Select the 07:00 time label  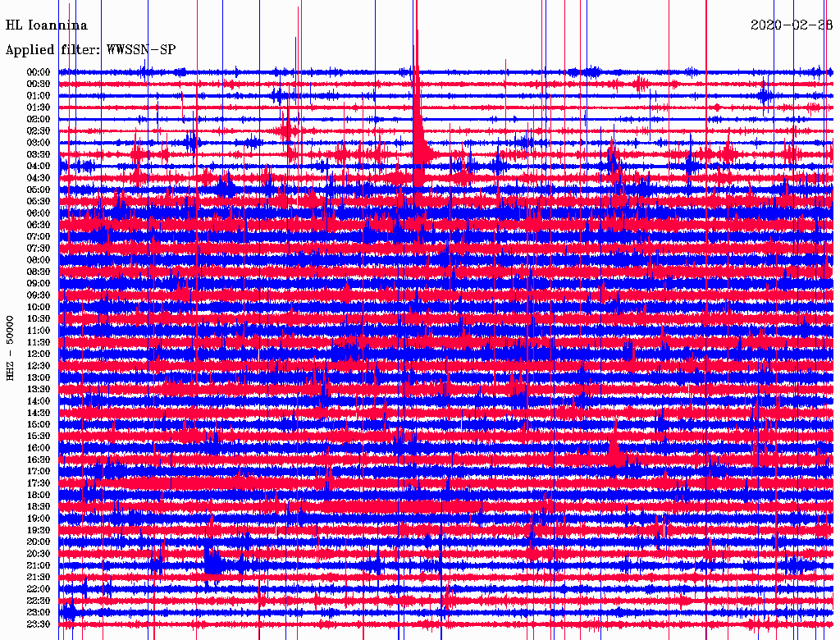(x=39, y=236)
